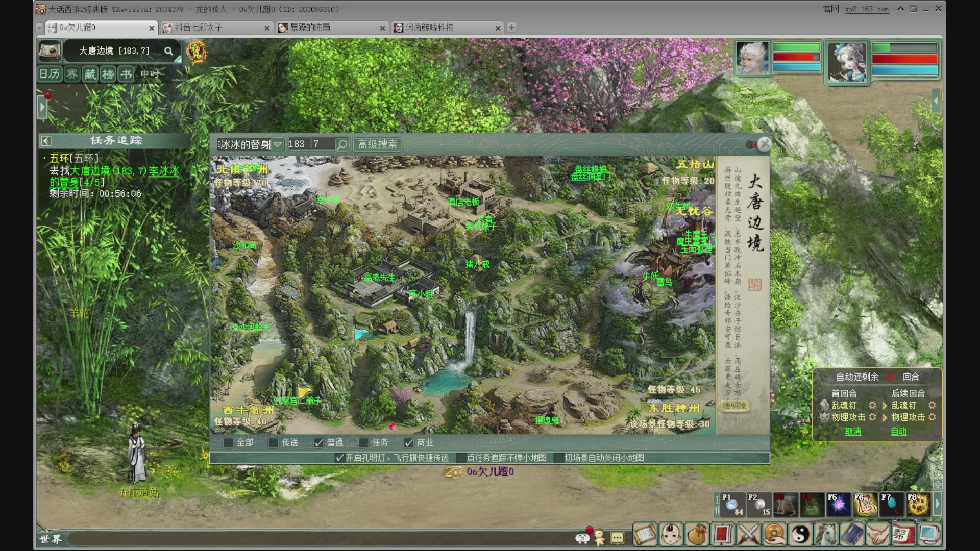The image size is (980, 551).
Task: Open settings gear for first-round 乱魂钉
Action: tap(872, 405)
